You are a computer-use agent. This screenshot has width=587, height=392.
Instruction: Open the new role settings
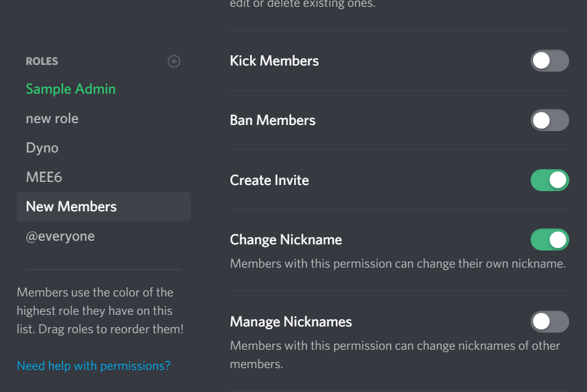click(52, 118)
